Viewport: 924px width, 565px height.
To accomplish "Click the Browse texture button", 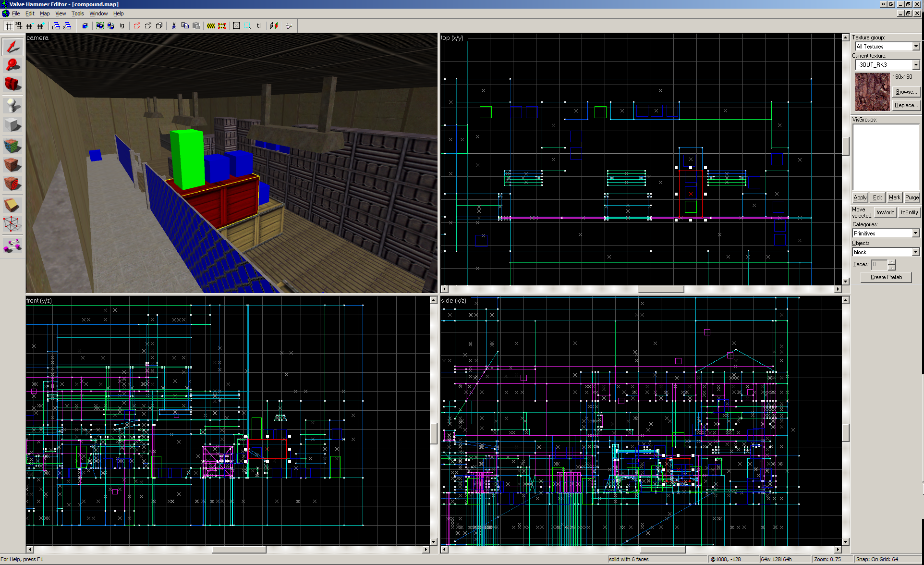I will click(x=906, y=92).
